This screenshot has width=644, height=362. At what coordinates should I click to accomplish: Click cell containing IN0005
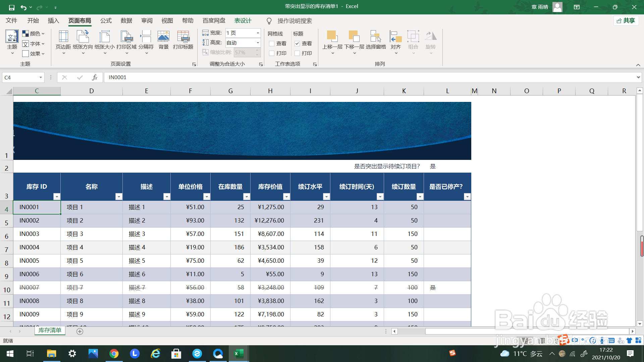point(37,261)
